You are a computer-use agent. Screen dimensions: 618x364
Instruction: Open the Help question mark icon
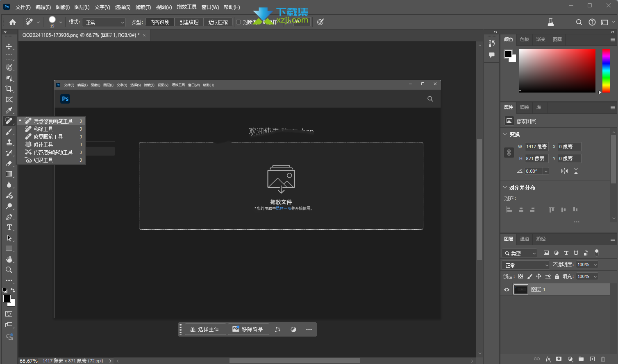pyautogui.click(x=592, y=22)
